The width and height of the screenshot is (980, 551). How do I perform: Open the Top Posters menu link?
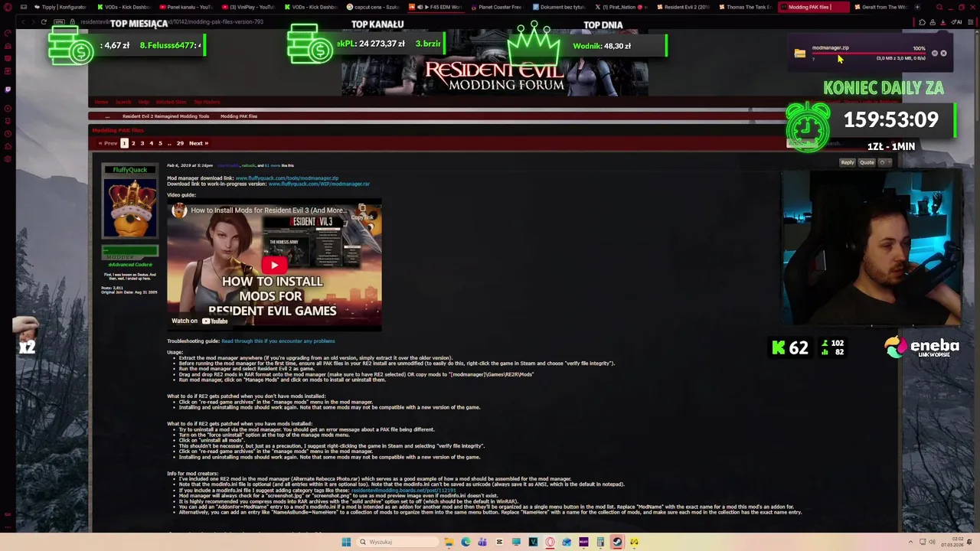pos(207,102)
